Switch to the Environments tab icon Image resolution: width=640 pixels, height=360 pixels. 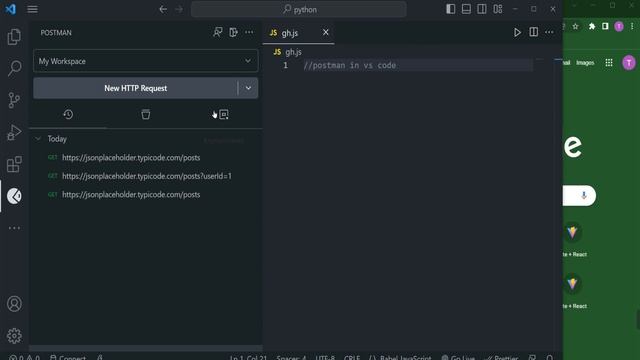click(223, 115)
